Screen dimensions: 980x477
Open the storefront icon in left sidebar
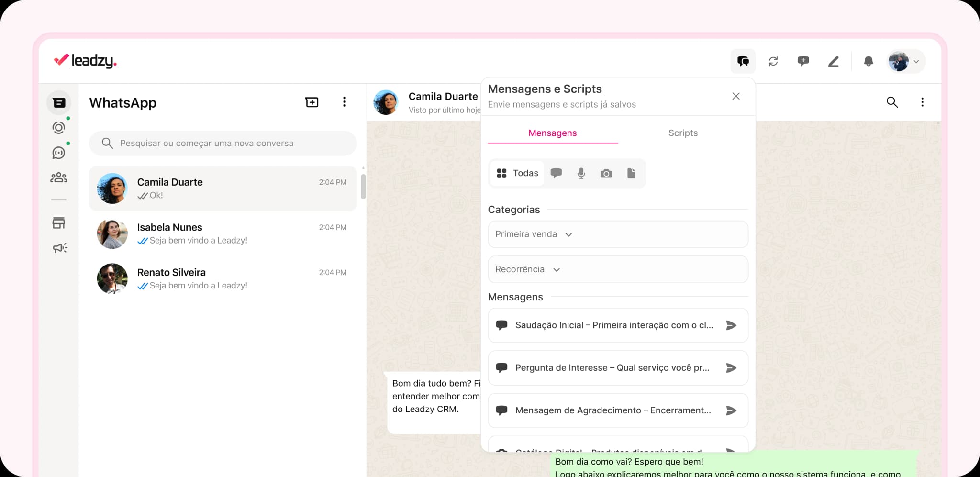[x=58, y=222]
